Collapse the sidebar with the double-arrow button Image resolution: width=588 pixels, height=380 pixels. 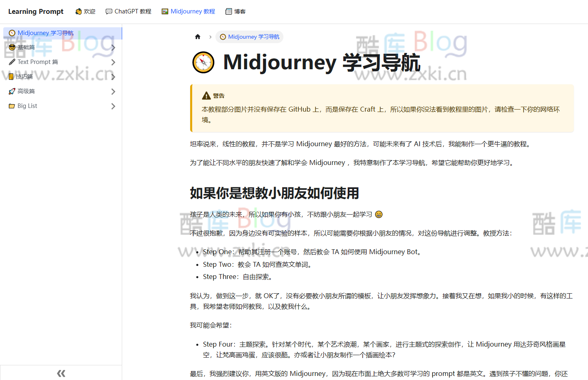pyautogui.click(x=61, y=373)
